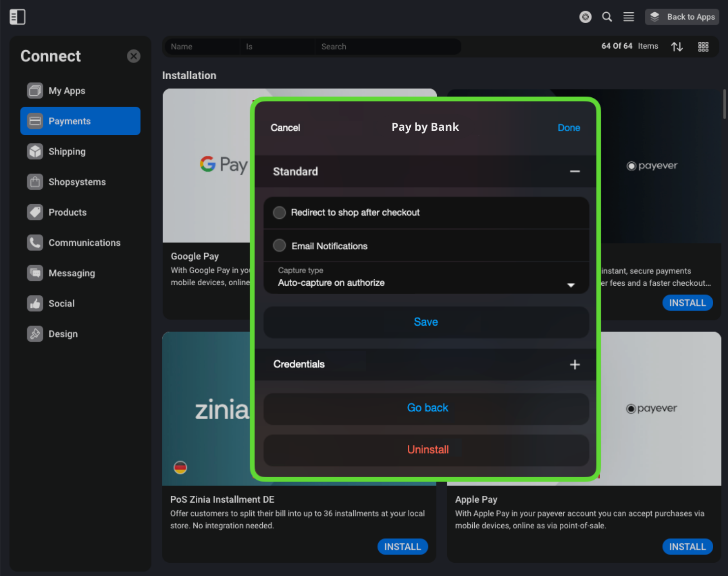Click Done in the Pay by Bank dialog
728x576 pixels.
pyautogui.click(x=569, y=128)
